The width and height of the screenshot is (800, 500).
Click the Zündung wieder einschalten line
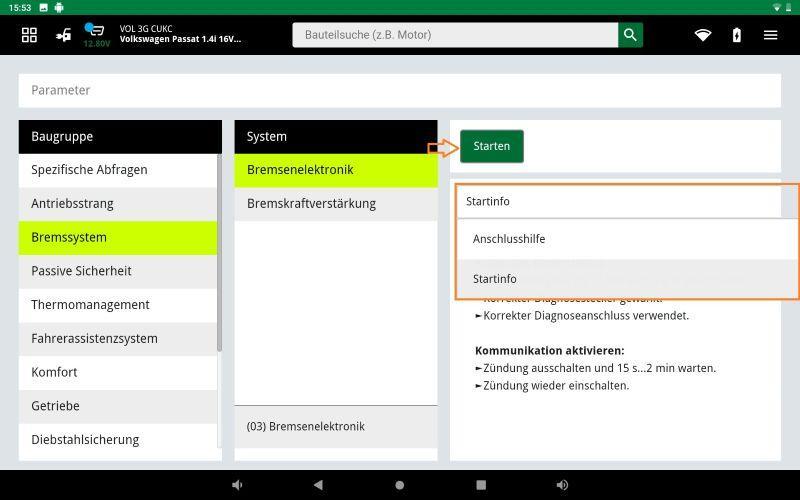pos(553,386)
